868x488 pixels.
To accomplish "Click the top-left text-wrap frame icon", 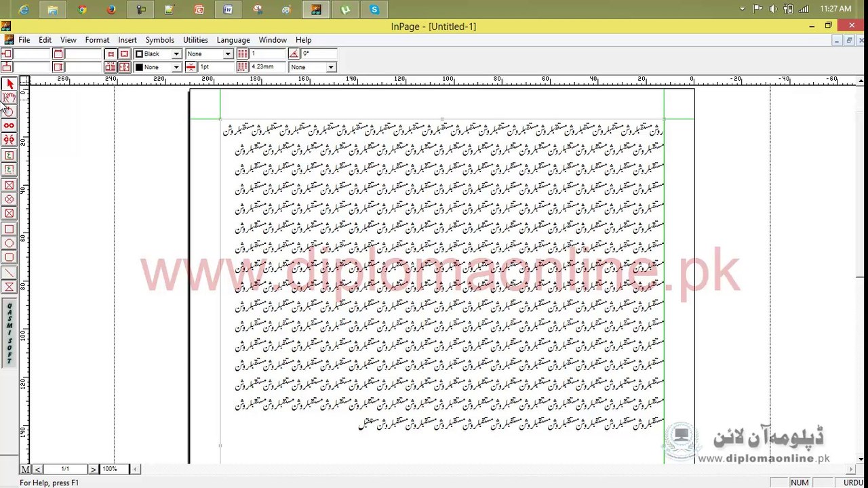I will pyautogui.click(x=111, y=54).
